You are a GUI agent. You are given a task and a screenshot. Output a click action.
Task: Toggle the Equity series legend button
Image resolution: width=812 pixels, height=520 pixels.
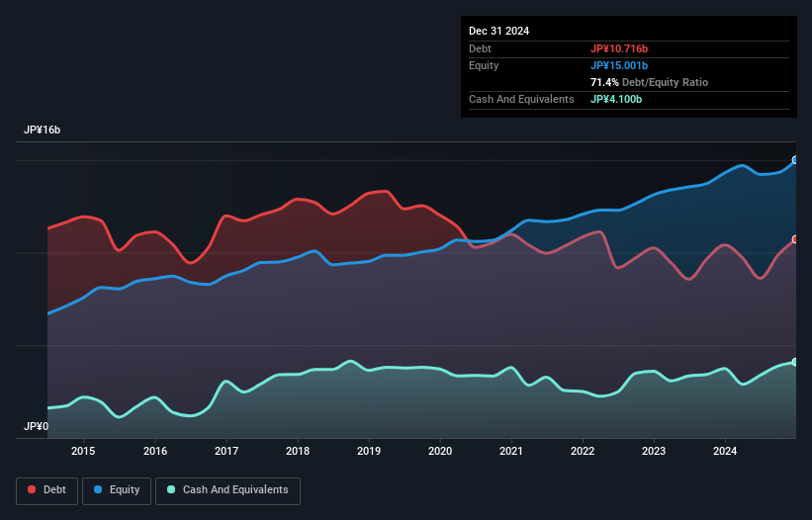coord(117,490)
